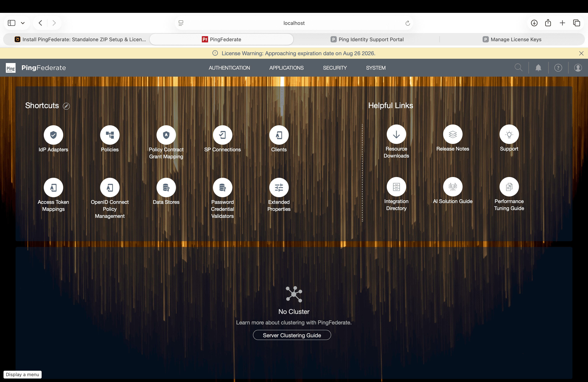588x382 pixels.
Task: Open OpenID Connect Policy Management shortcut
Action: point(110,187)
